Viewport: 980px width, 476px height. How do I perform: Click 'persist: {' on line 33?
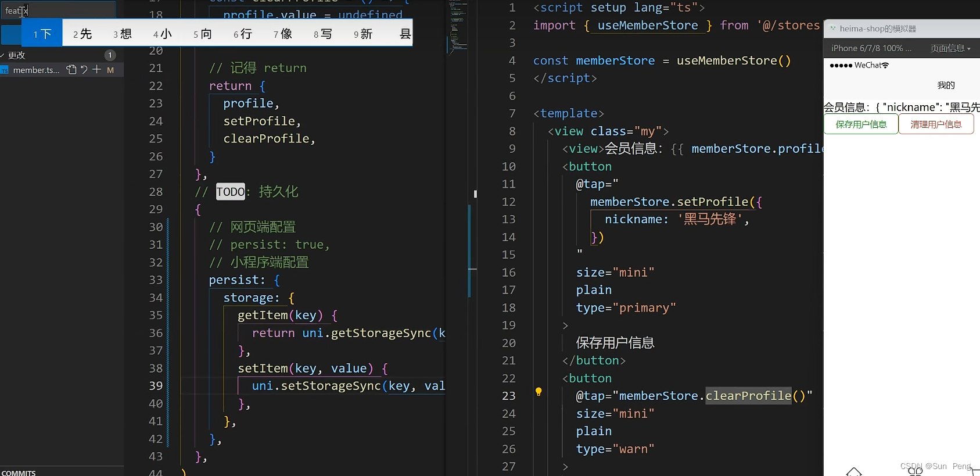click(245, 280)
